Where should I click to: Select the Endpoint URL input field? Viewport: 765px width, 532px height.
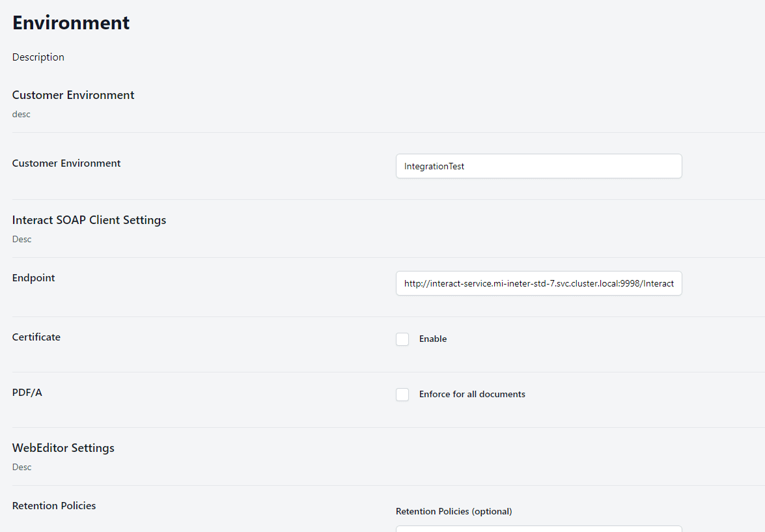coord(538,283)
